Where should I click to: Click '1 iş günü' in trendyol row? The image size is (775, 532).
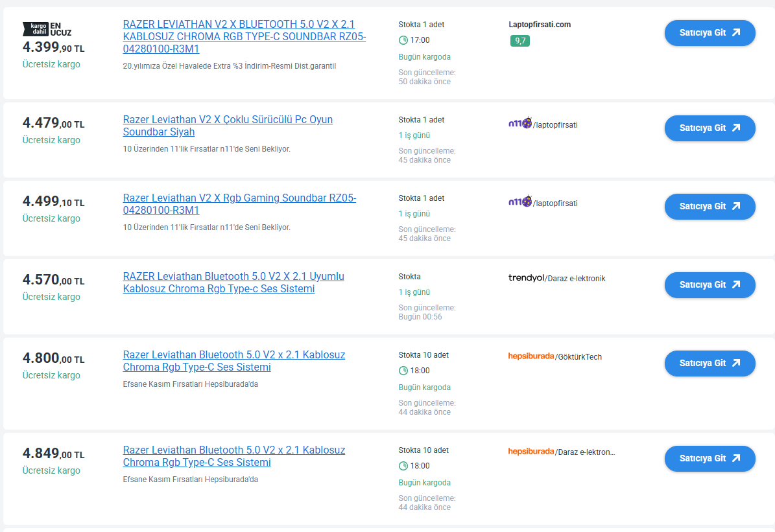[414, 292]
